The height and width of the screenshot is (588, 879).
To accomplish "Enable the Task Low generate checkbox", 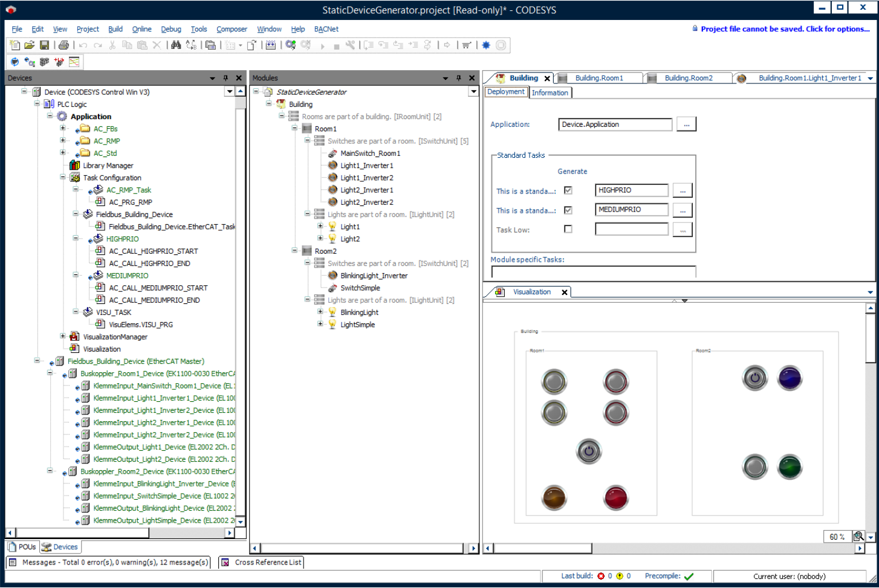I will 568,229.
